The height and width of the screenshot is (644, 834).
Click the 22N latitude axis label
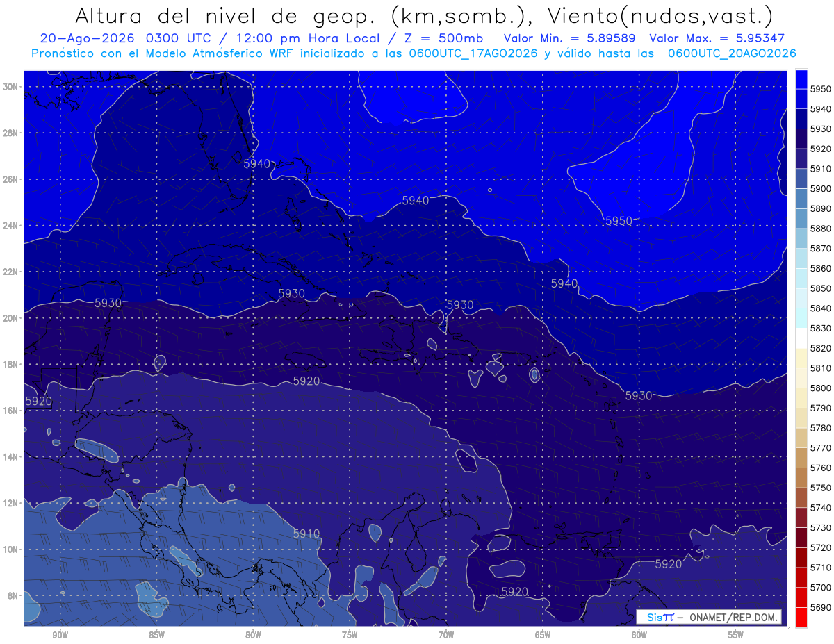tap(12, 272)
